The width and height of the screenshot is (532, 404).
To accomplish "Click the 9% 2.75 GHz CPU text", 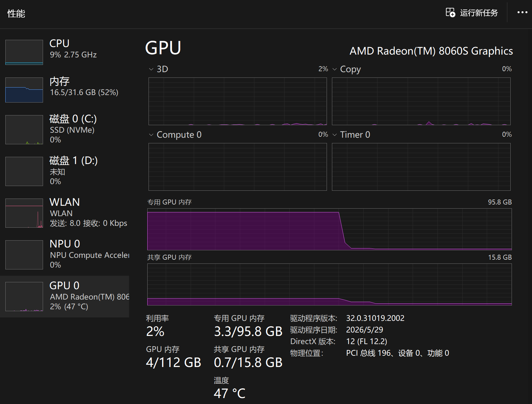I will tap(73, 55).
